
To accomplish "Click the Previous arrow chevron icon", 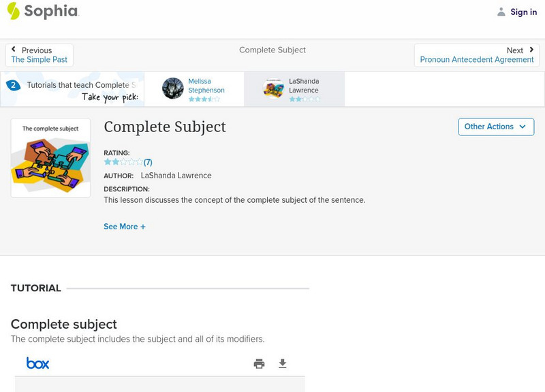I will pyautogui.click(x=14, y=50).
